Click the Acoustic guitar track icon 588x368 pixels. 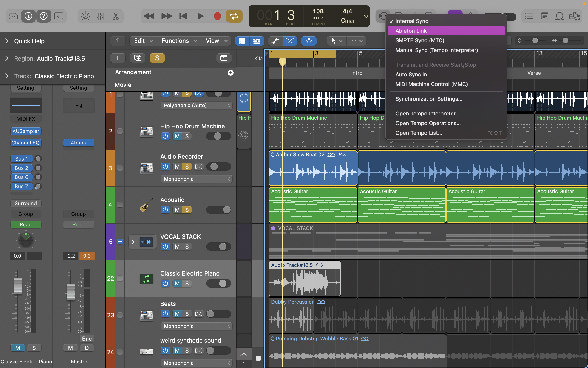(x=147, y=205)
